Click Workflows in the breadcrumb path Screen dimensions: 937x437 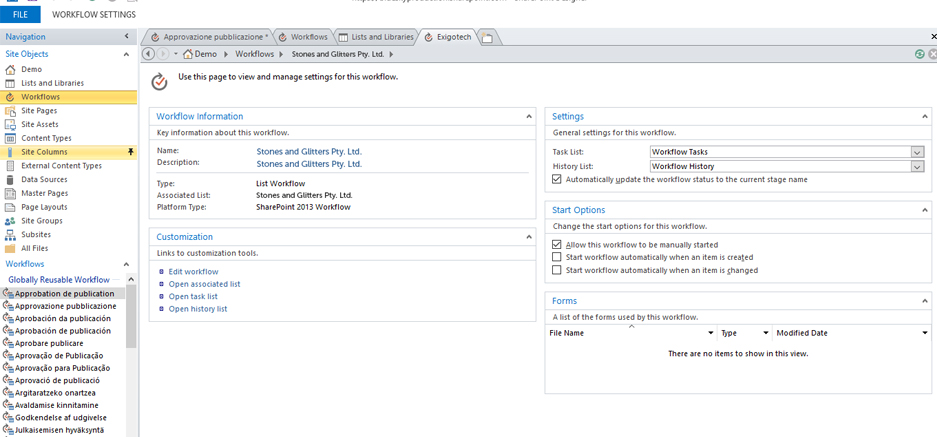tap(255, 54)
